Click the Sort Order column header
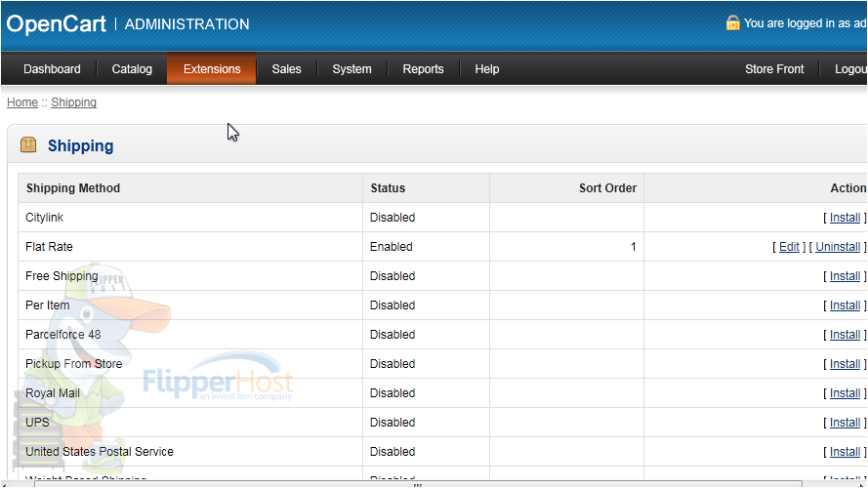The width and height of the screenshot is (868, 488). click(608, 188)
